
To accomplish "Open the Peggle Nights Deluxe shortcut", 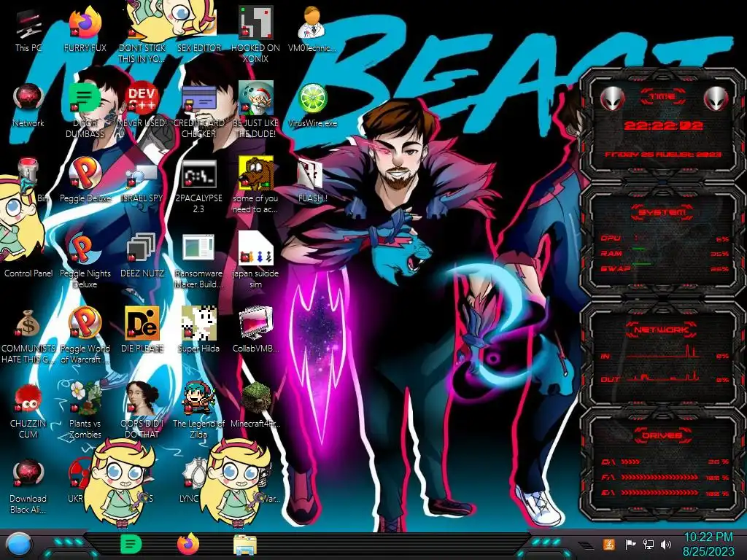I will (x=85, y=249).
